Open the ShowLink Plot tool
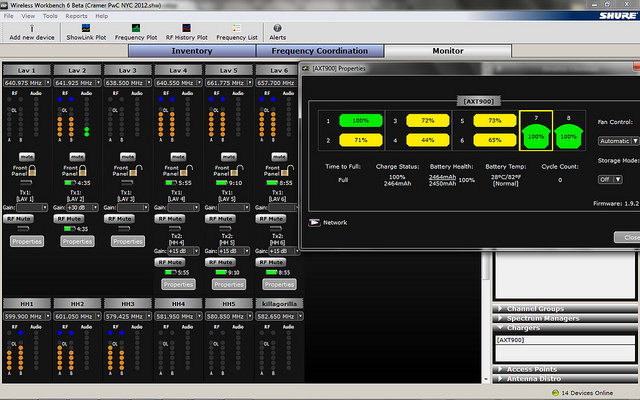This screenshot has width=640, height=400. point(86,28)
